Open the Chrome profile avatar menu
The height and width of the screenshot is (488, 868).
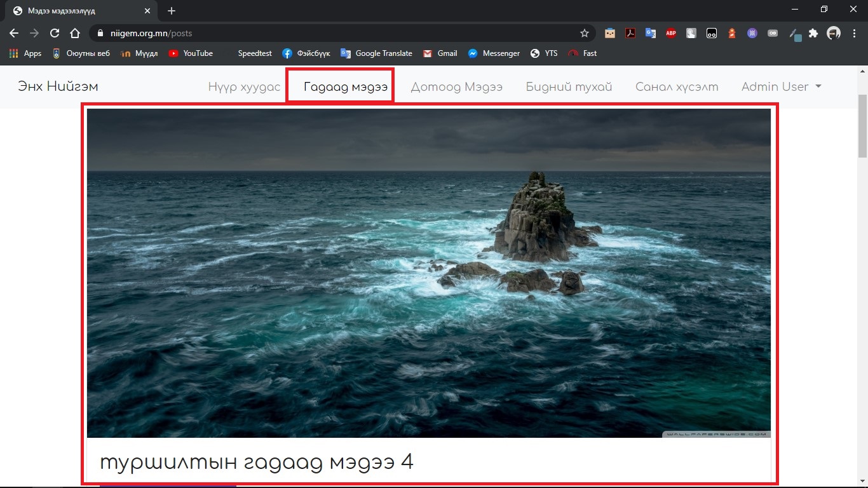click(x=834, y=33)
